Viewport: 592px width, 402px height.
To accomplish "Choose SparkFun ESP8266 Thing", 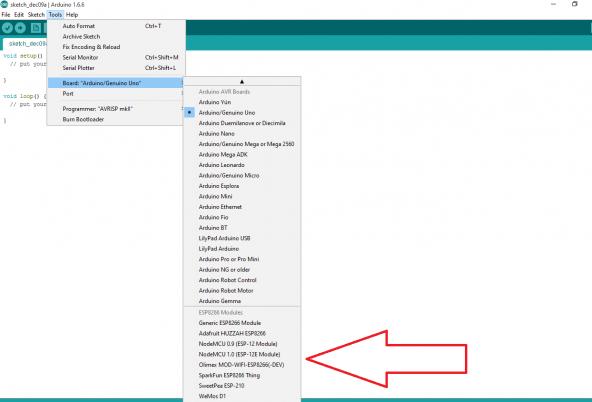I will (x=242, y=376).
